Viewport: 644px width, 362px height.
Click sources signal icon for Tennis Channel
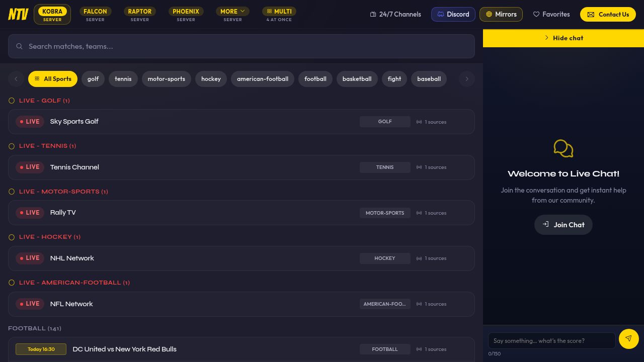point(419,167)
